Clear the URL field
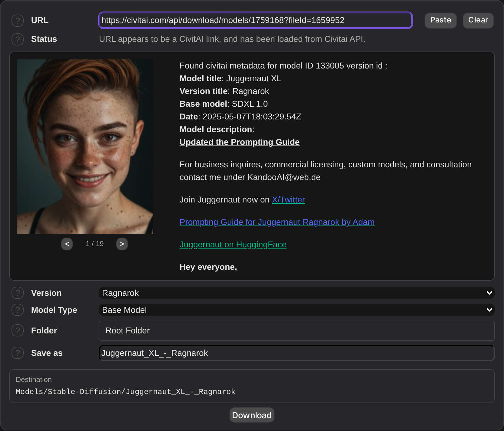This screenshot has width=504, height=431. tap(478, 20)
